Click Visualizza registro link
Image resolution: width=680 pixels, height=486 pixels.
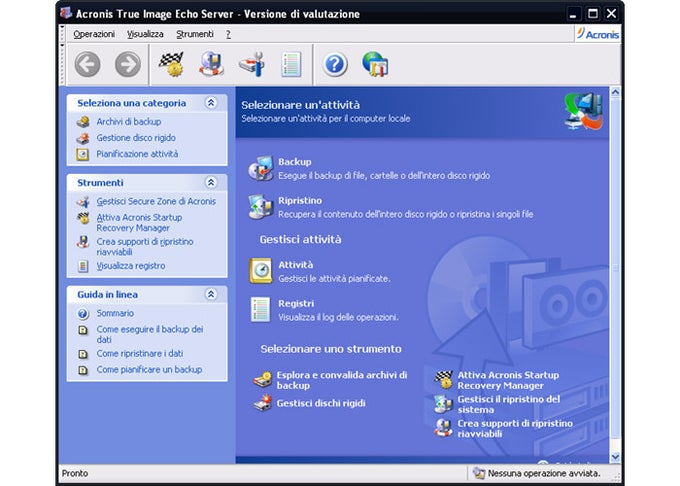(x=131, y=266)
